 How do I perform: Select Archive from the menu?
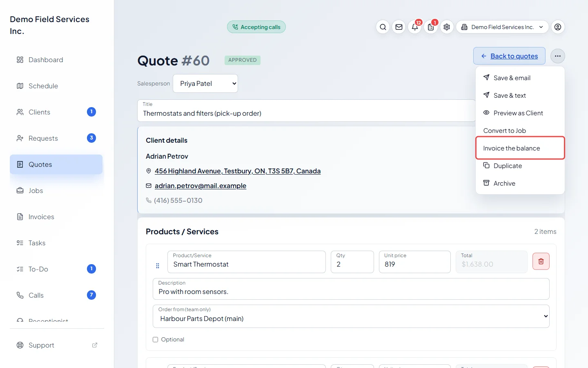coord(520,183)
